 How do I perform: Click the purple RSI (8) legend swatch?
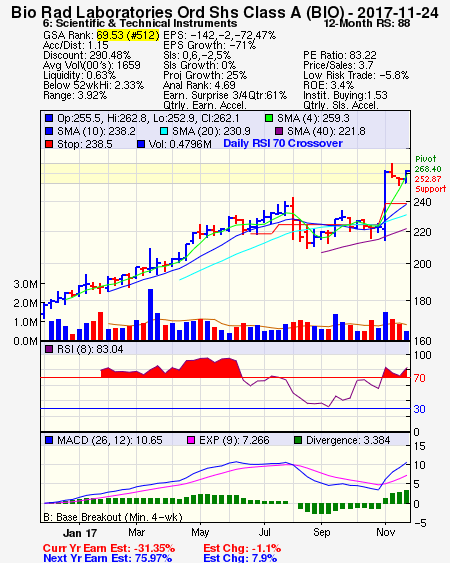pos(49,349)
